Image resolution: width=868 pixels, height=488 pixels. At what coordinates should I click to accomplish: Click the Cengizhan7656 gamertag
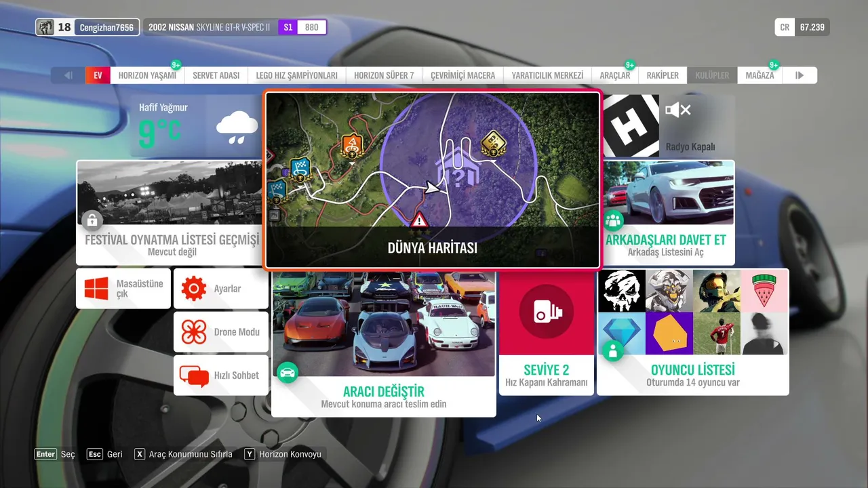pyautogui.click(x=107, y=27)
